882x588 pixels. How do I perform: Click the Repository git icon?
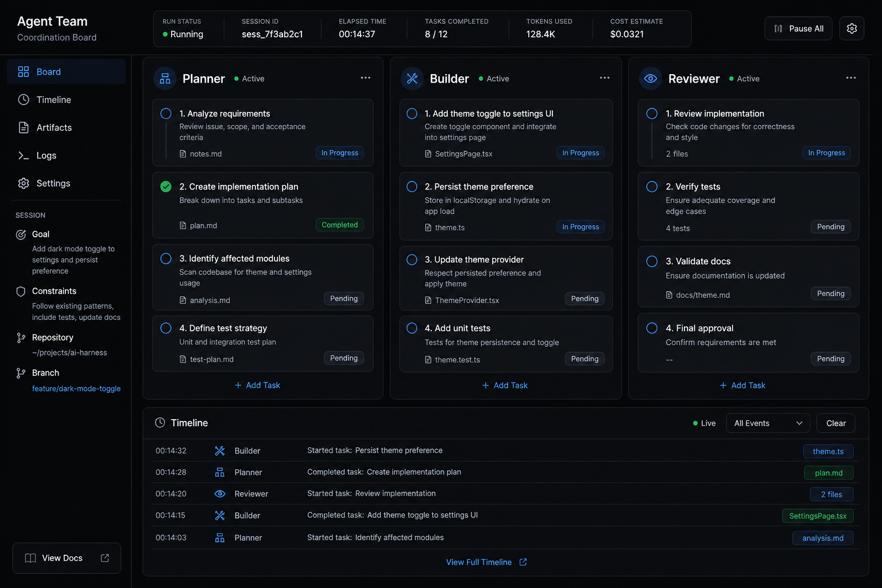pyautogui.click(x=21, y=338)
